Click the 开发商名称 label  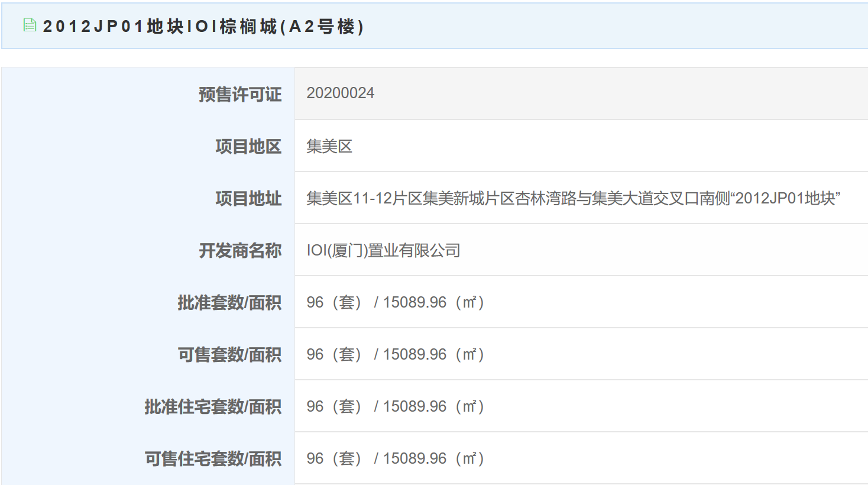tap(240, 251)
